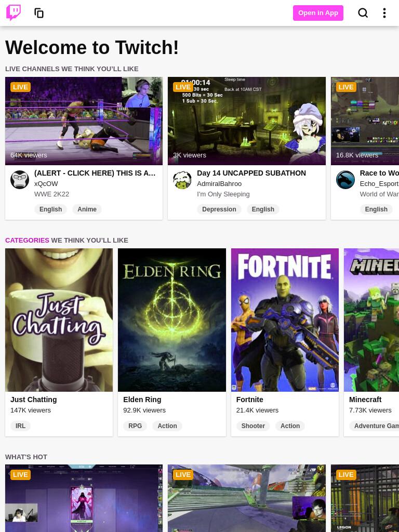Image resolution: width=399 pixels, height=532 pixels.
Task: Select the IRL tag
Action: click(x=20, y=426)
